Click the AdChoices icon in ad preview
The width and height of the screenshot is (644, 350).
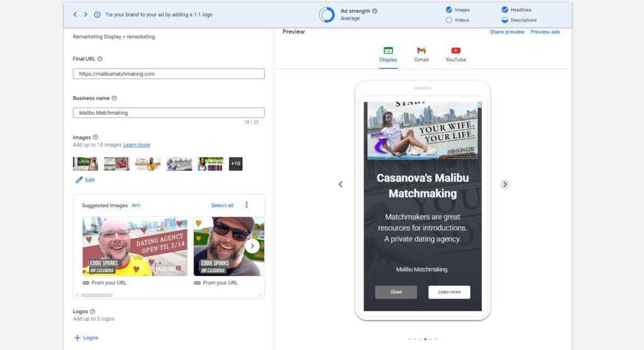click(479, 105)
